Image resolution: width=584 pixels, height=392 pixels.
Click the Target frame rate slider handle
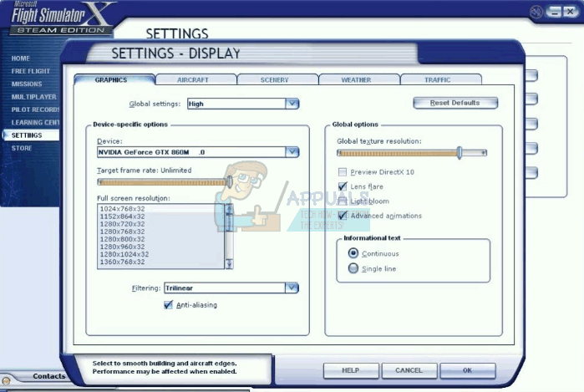(230, 182)
